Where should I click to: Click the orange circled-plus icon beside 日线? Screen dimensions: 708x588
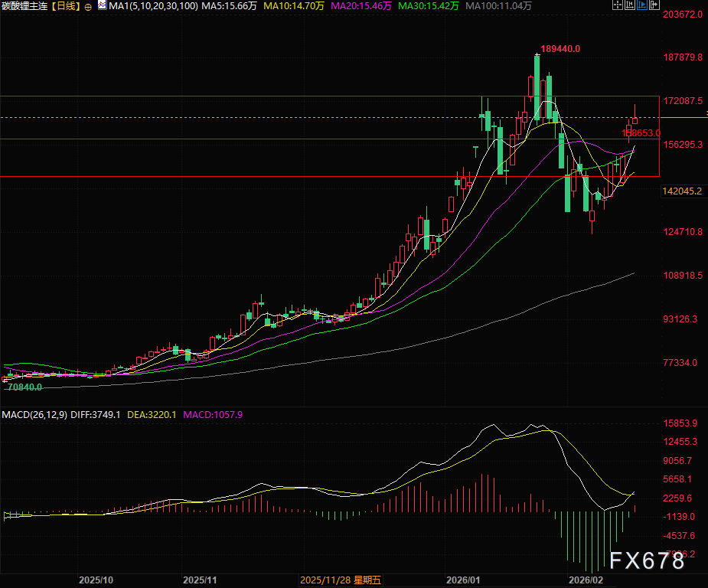point(88,6)
